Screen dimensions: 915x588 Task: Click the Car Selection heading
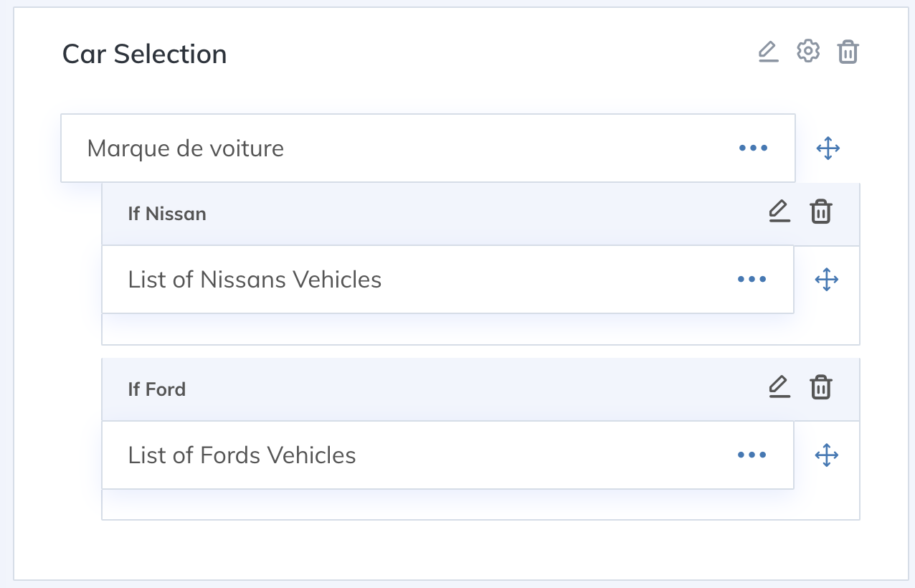tap(144, 54)
